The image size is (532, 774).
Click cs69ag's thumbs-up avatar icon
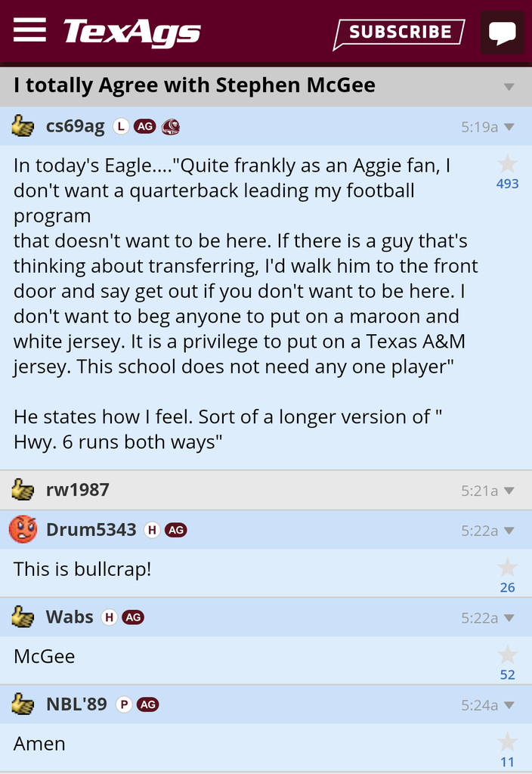click(23, 126)
